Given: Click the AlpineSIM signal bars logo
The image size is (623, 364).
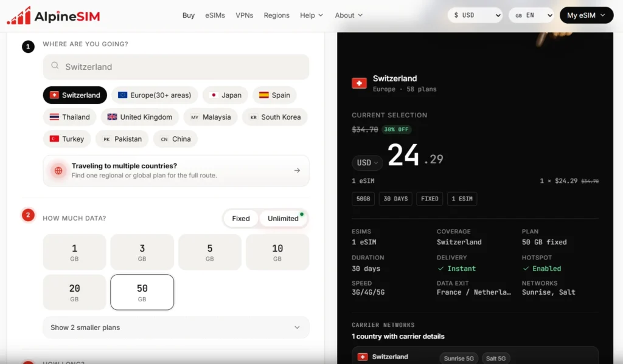Looking at the screenshot, I should [x=19, y=15].
